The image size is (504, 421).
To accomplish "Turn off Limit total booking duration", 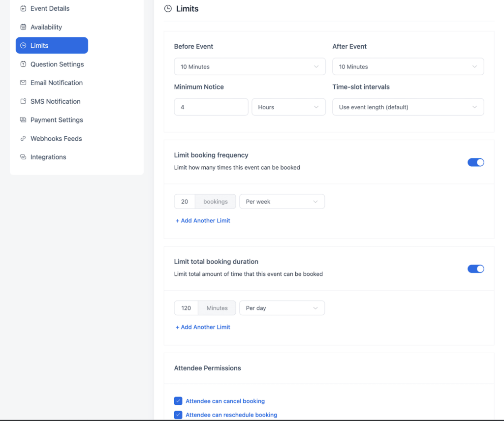I will [475, 269].
